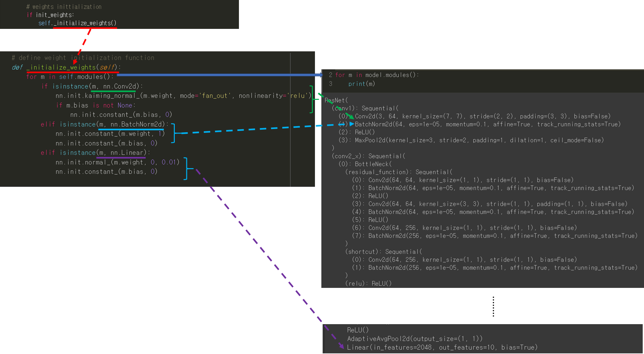Click the 'fan_out' mode string
Viewport: 644px width, 354px height.
213,96
